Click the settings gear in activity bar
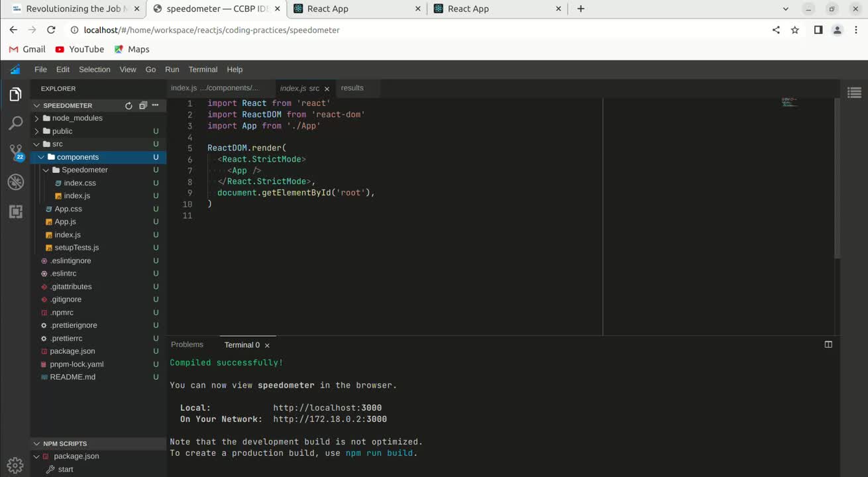Viewport: 868px width, 477px height. pyautogui.click(x=15, y=465)
